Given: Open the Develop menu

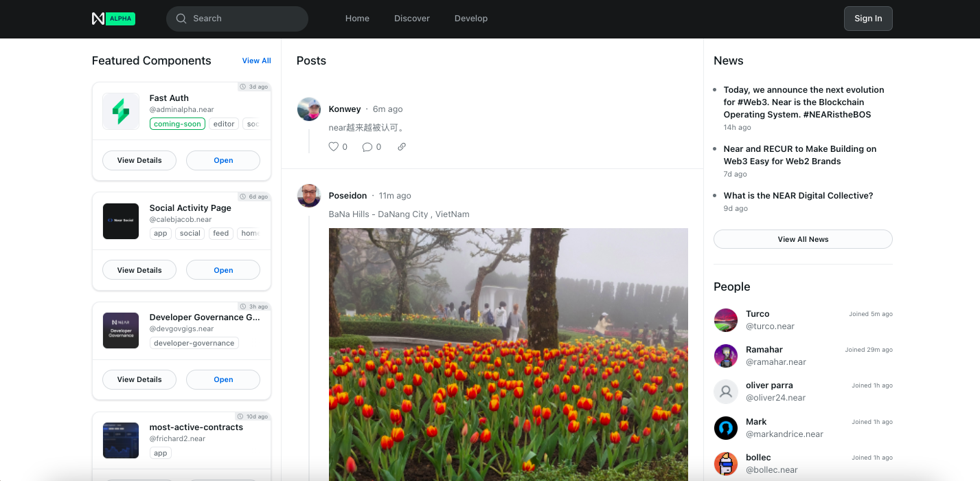Looking at the screenshot, I should 471,19.
